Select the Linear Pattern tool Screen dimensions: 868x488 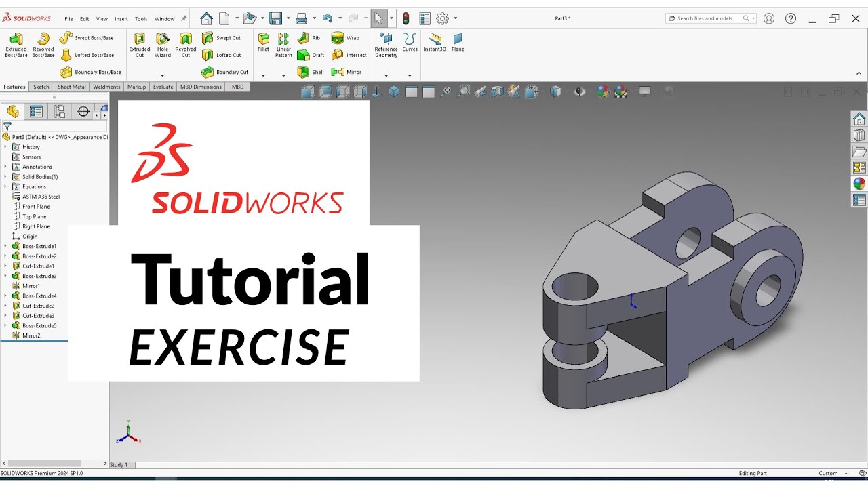coord(283,45)
